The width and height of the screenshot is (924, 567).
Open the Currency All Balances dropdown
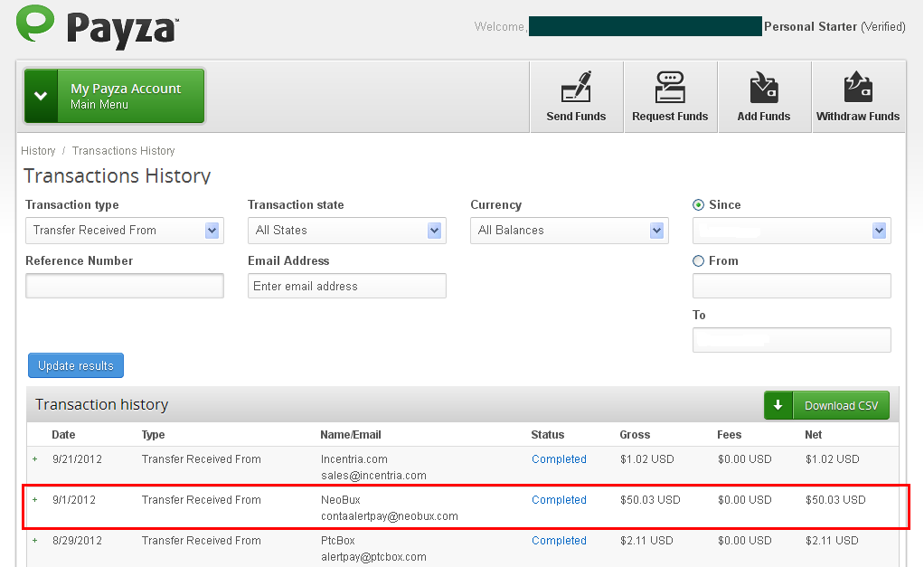tap(570, 231)
